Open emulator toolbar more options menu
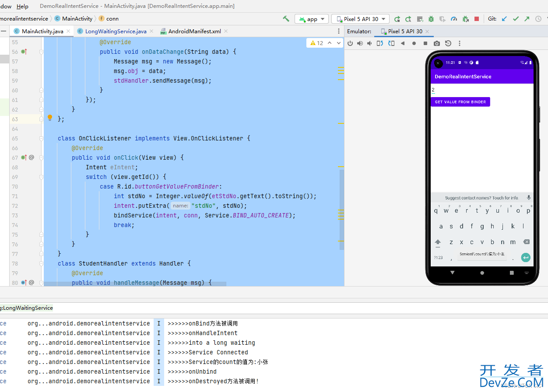 (460, 43)
